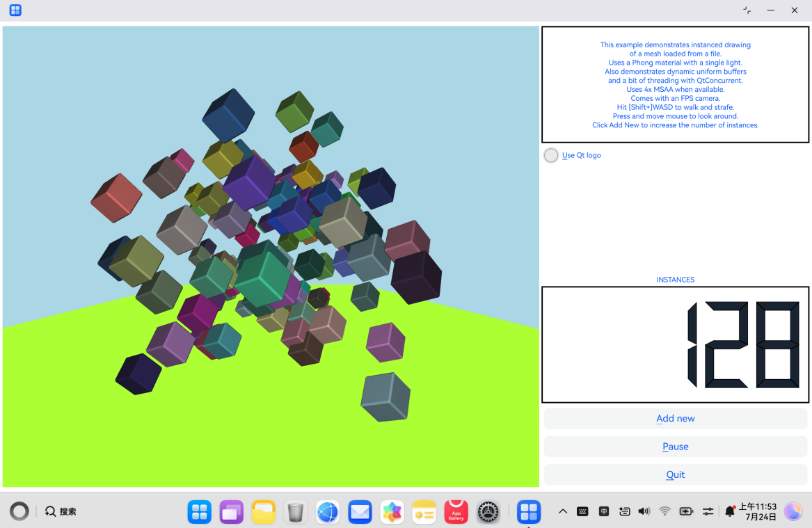Quit the application with Quit button

[676, 474]
